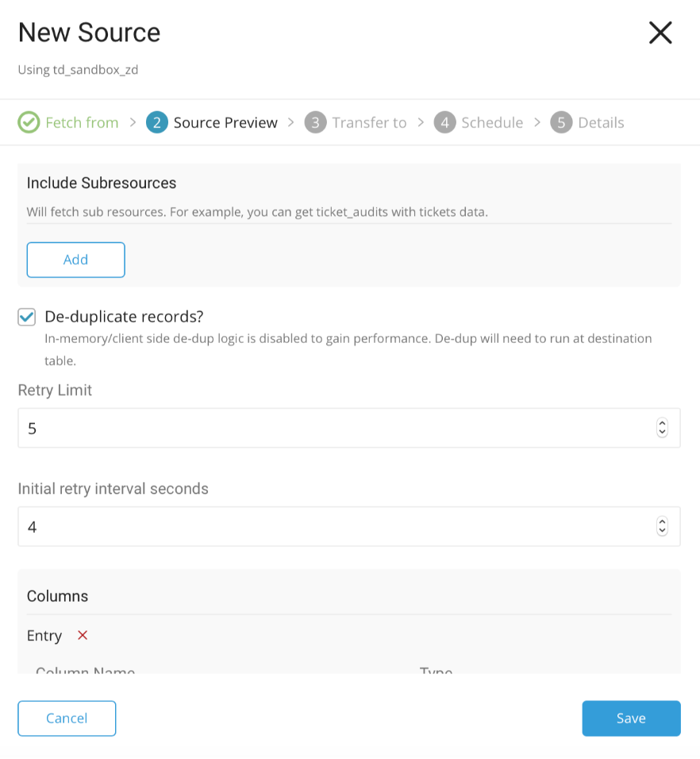The width and height of the screenshot is (700, 759).
Task: Click the Initial retry interval spinner arrows
Action: click(x=662, y=526)
